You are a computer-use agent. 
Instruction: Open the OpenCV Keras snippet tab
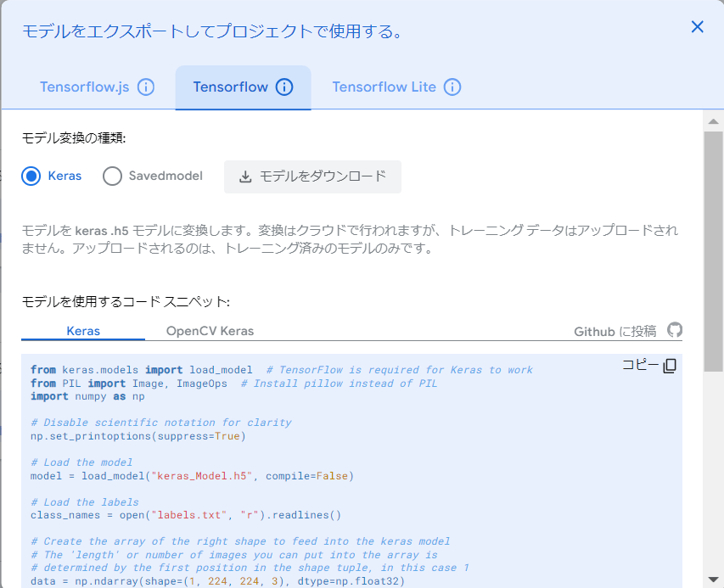[x=210, y=331]
